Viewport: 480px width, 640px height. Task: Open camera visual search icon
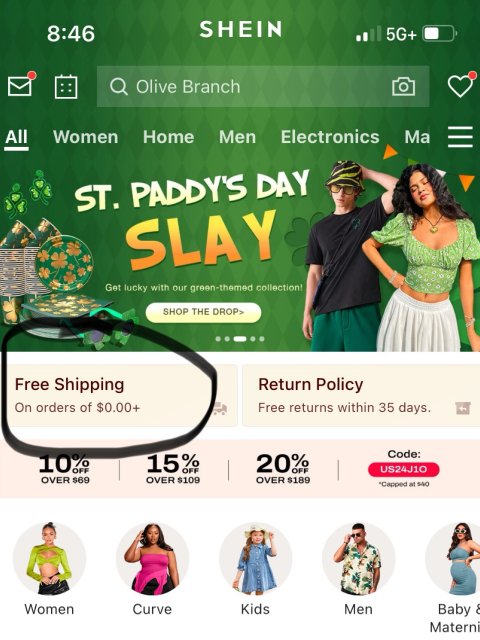tap(403, 87)
